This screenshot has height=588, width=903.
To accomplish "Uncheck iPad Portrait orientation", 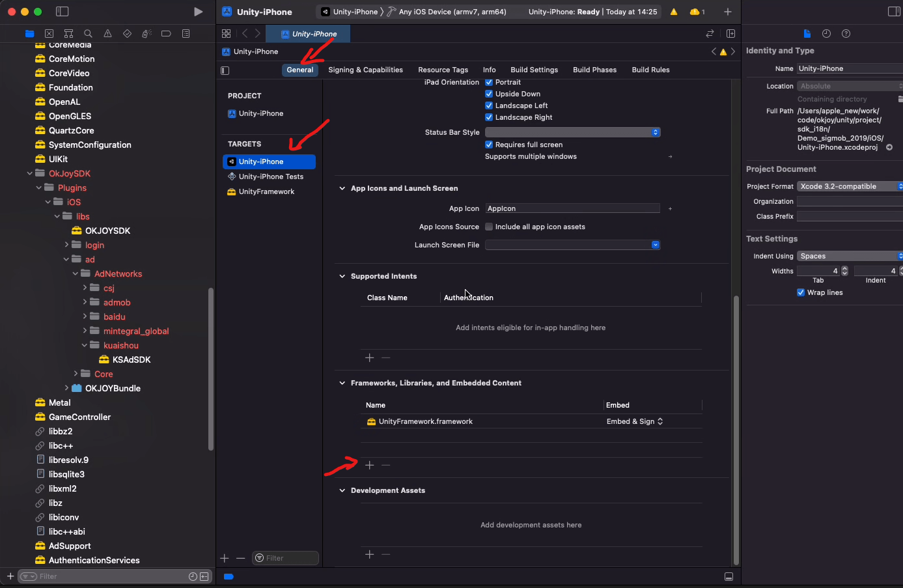I will (x=489, y=82).
